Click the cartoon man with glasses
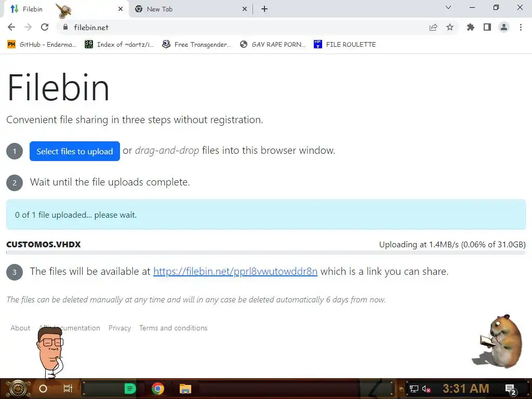 click(x=50, y=353)
